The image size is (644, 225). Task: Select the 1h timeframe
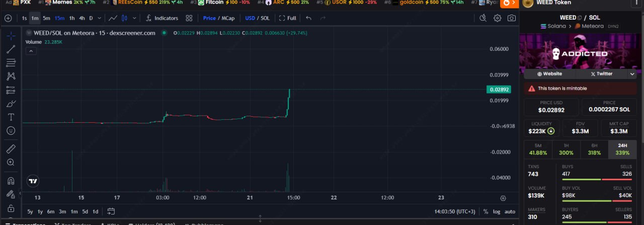pyautogui.click(x=72, y=18)
